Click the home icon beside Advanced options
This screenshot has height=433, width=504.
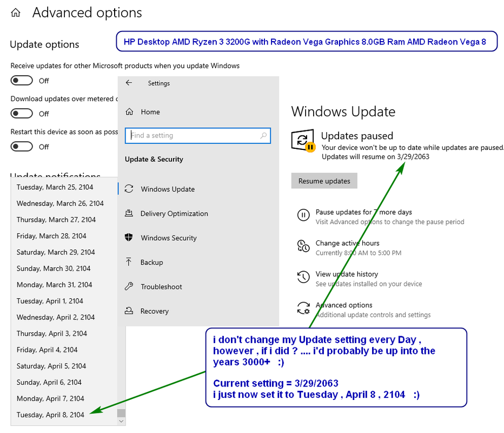tap(16, 13)
